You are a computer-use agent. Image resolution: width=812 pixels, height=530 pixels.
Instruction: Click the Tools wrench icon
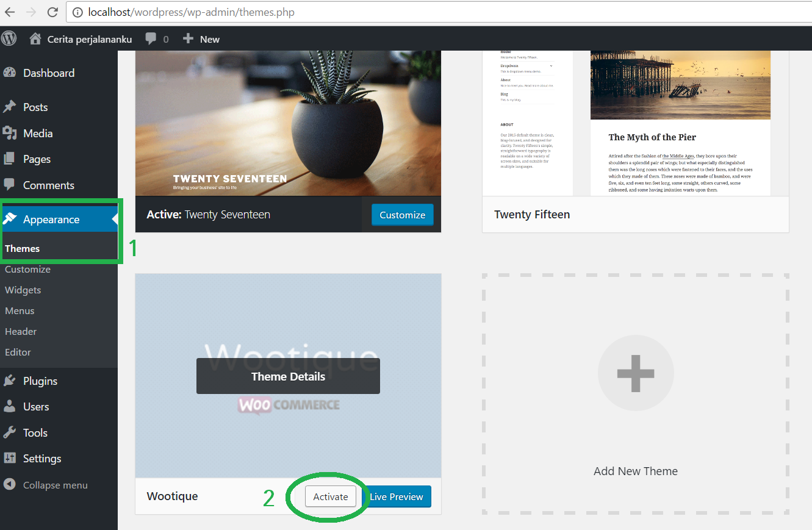point(9,432)
